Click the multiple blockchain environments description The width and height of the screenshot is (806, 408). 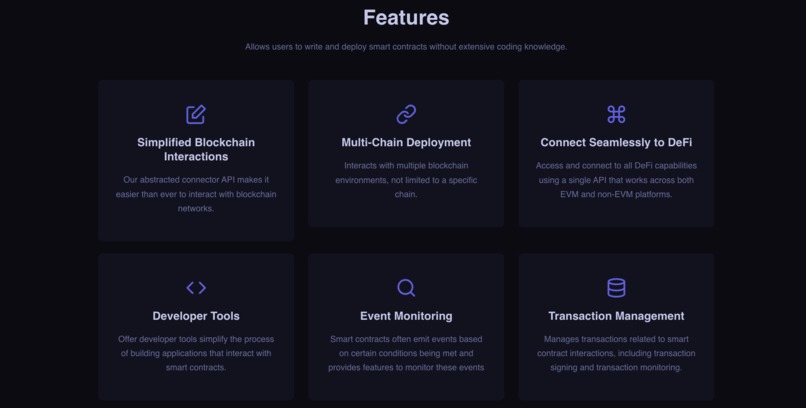(406, 180)
